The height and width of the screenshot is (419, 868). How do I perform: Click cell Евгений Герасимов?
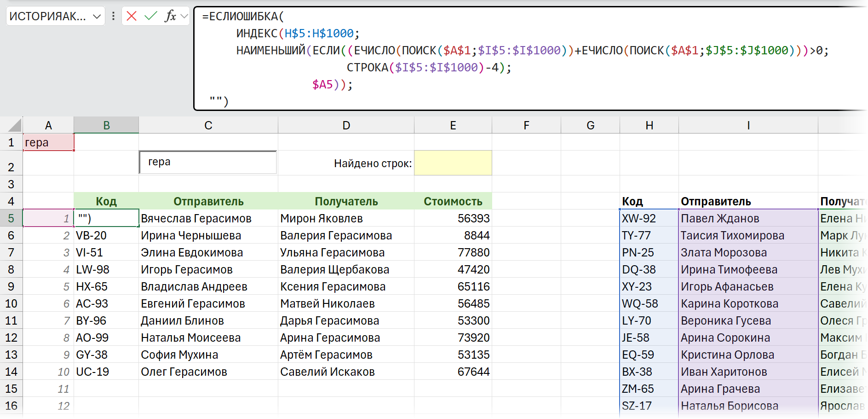(x=208, y=303)
